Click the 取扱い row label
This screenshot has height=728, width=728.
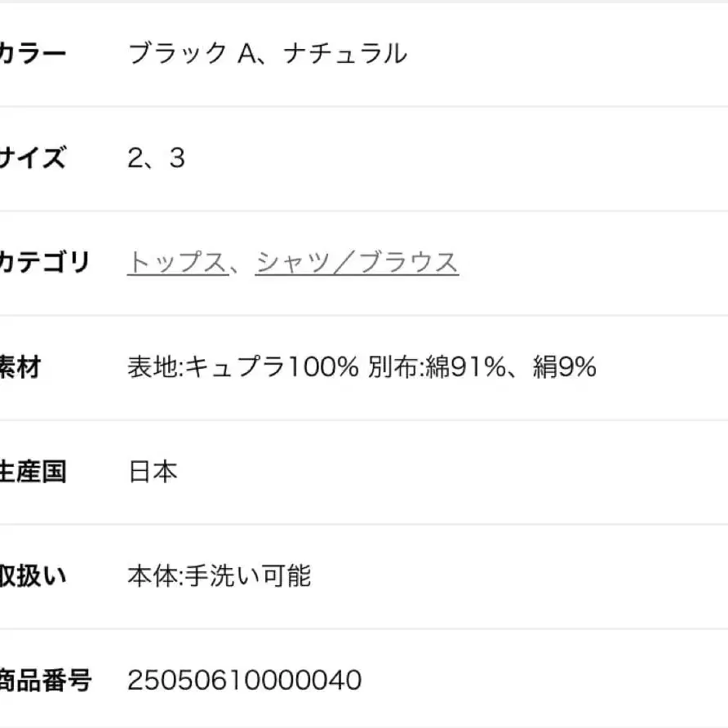30,575
